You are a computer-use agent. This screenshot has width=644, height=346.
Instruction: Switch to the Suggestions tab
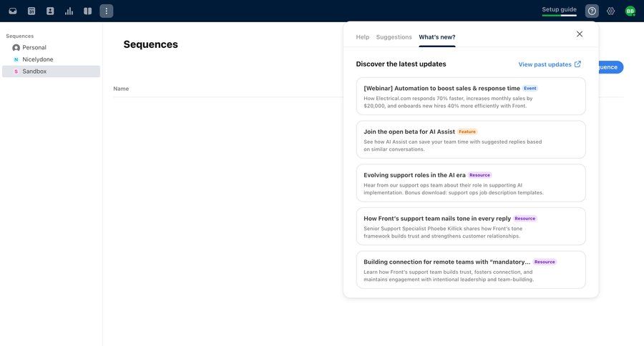click(394, 37)
